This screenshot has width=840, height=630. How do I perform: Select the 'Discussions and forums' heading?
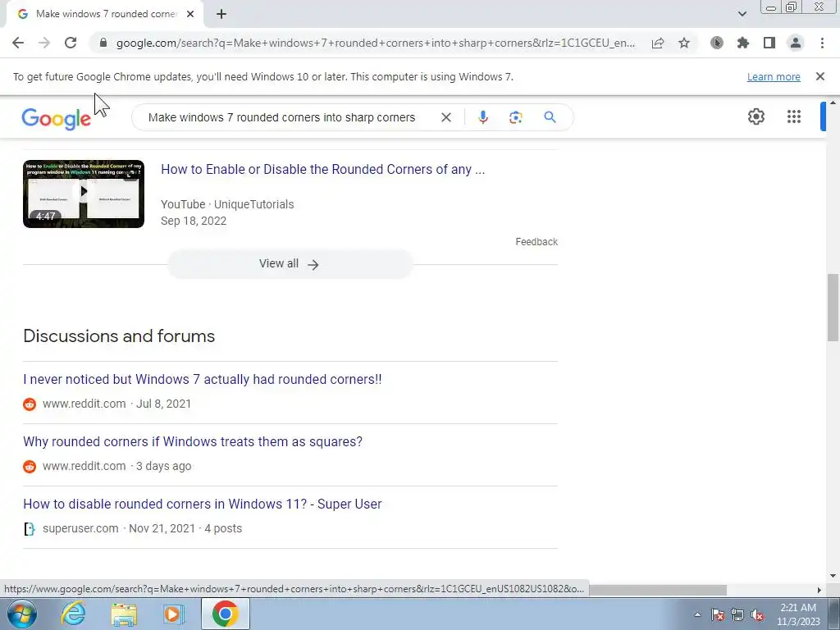pos(119,336)
